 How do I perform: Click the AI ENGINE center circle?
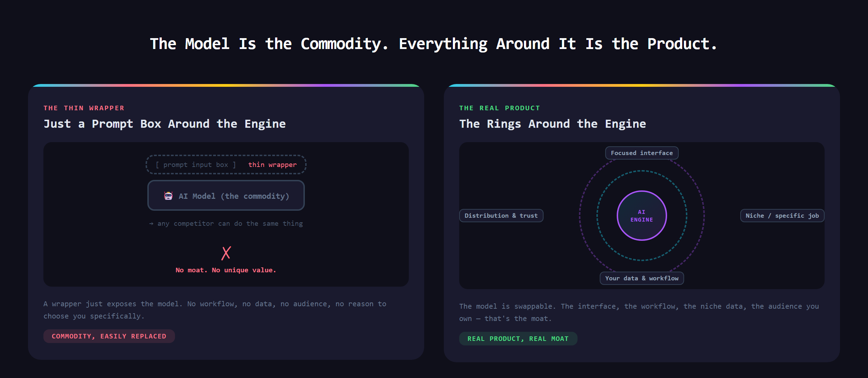click(642, 216)
